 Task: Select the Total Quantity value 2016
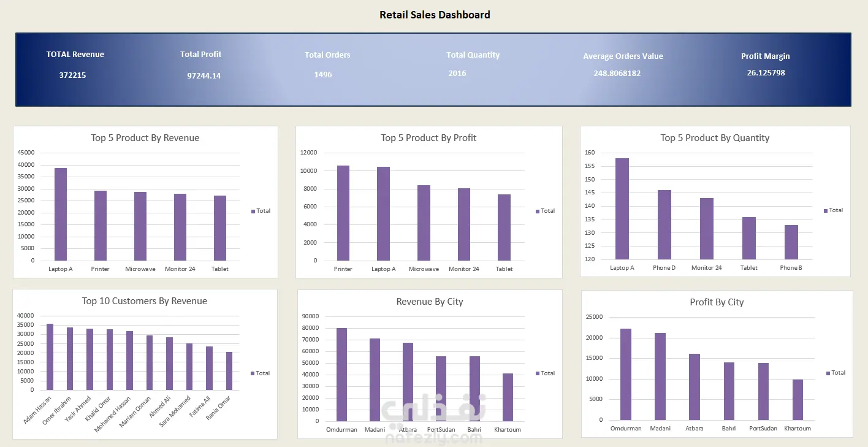click(x=457, y=74)
